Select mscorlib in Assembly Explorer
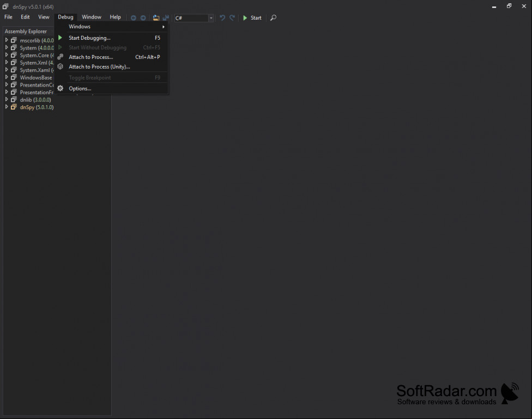Screen dimensions: 532x419 37,40
